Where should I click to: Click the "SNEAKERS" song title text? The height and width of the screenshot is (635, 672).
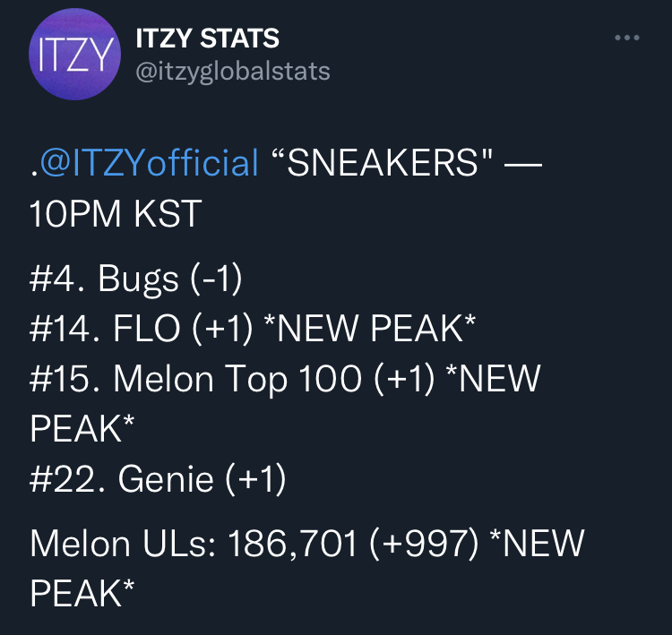pyautogui.click(x=383, y=162)
